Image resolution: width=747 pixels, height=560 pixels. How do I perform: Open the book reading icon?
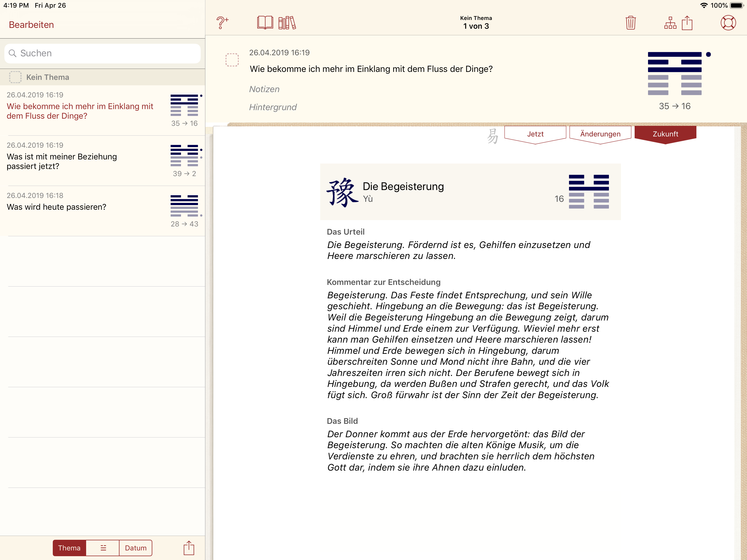click(x=265, y=23)
